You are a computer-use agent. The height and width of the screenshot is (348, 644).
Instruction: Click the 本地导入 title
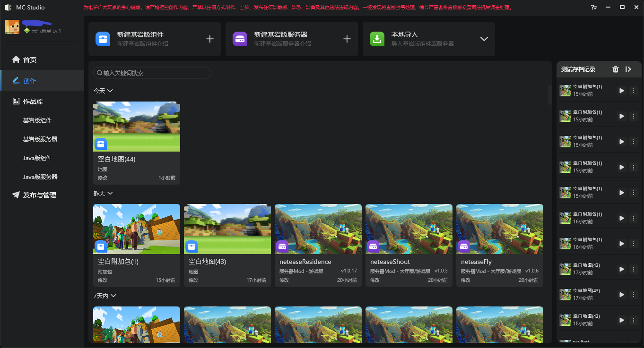coord(405,35)
